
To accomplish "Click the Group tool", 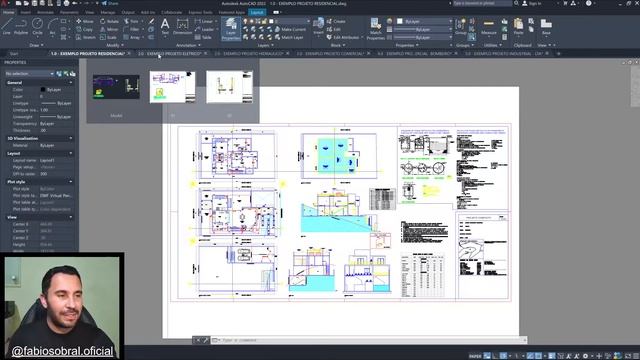I will (x=461, y=27).
